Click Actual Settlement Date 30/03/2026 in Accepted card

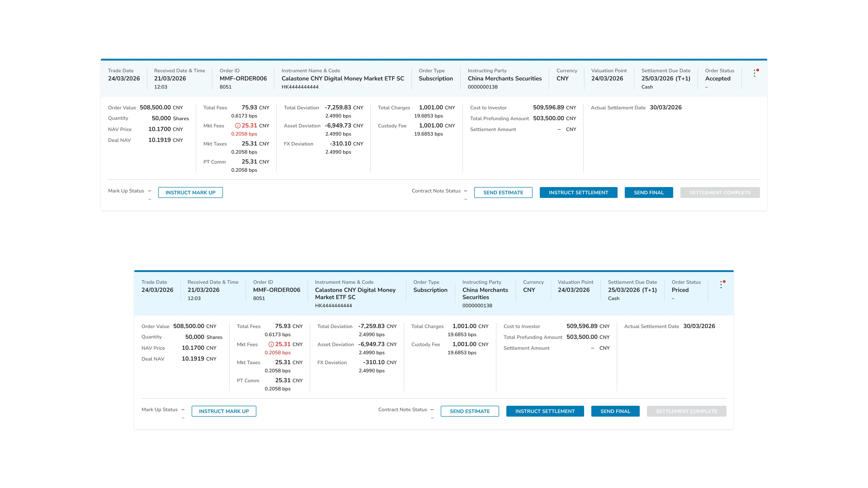[x=665, y=108]
